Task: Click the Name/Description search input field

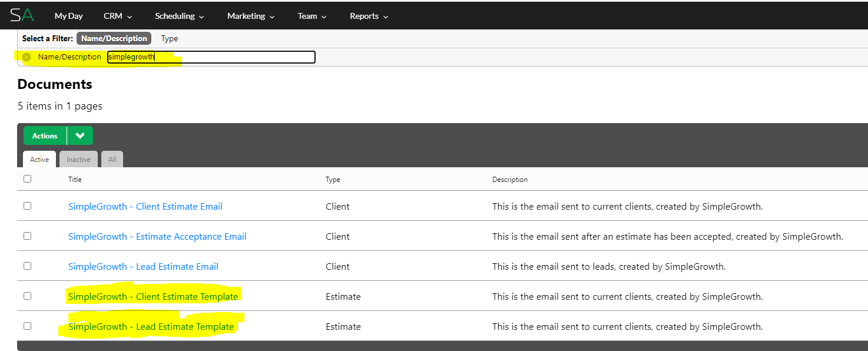Action: point(211,57)
